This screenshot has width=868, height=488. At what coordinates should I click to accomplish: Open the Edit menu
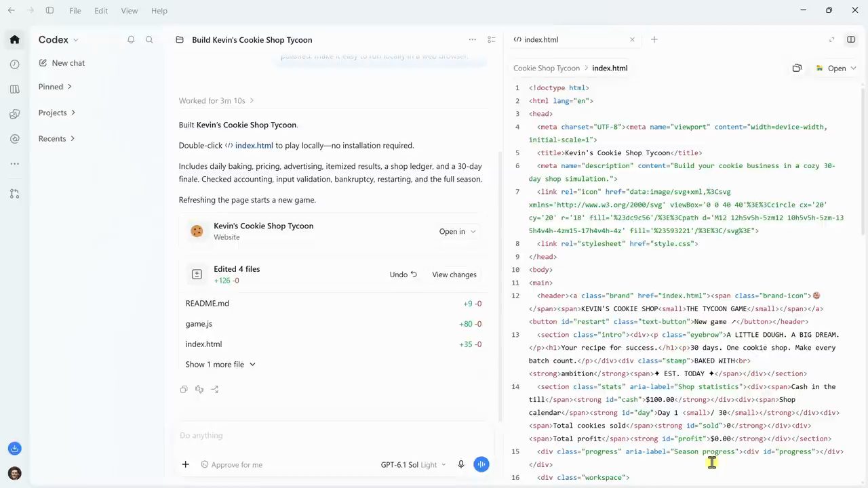101,11
